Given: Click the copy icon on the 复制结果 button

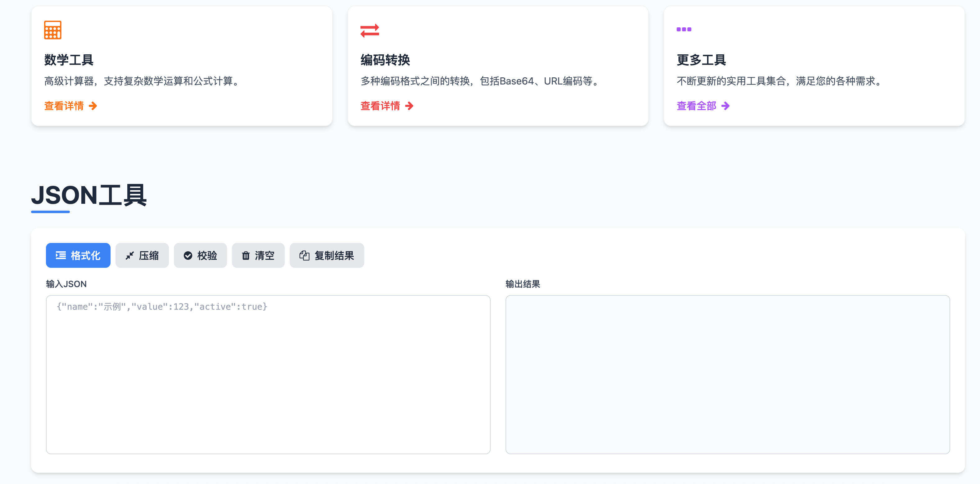Looking at the screenshot, I should click(x=304, y=255).
